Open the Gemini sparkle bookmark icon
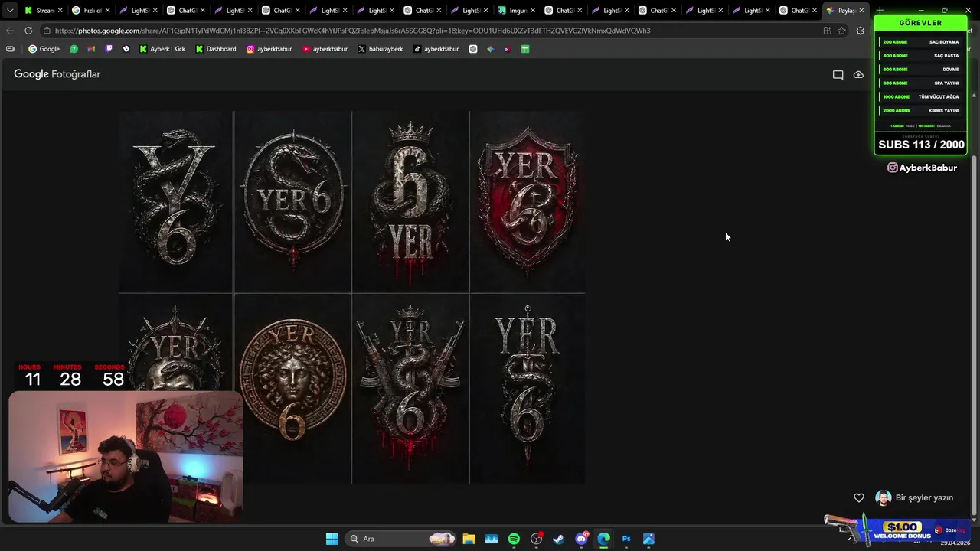The width and height of the screenshot is (980, 551). [x=490, y=49]
